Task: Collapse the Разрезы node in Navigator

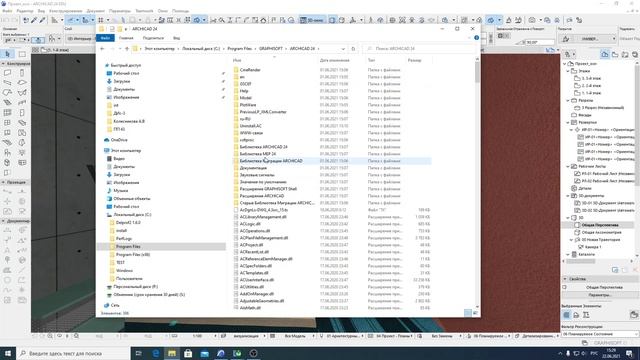Action: click(x=568, y=100)
